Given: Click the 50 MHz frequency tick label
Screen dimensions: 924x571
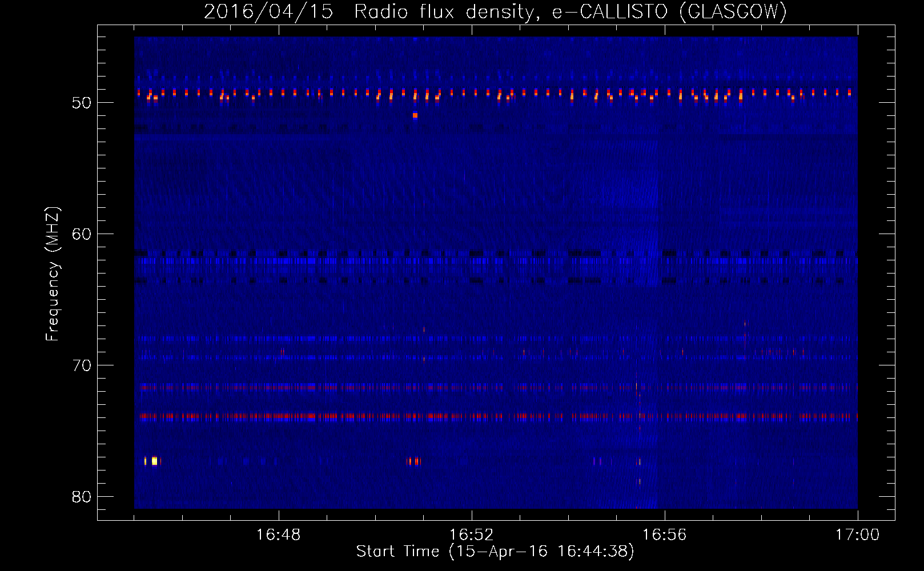Looking at the screenshot, I should [82, 103].
